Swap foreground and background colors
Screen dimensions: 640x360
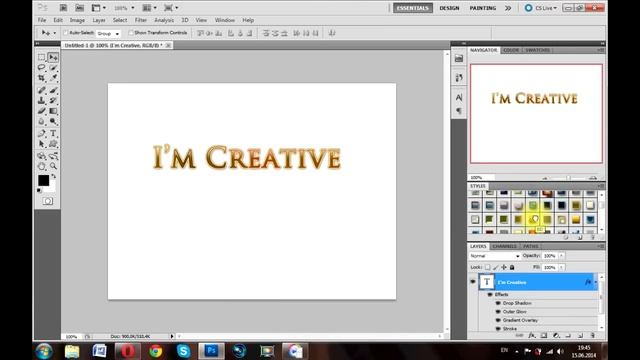click(53, 176)
